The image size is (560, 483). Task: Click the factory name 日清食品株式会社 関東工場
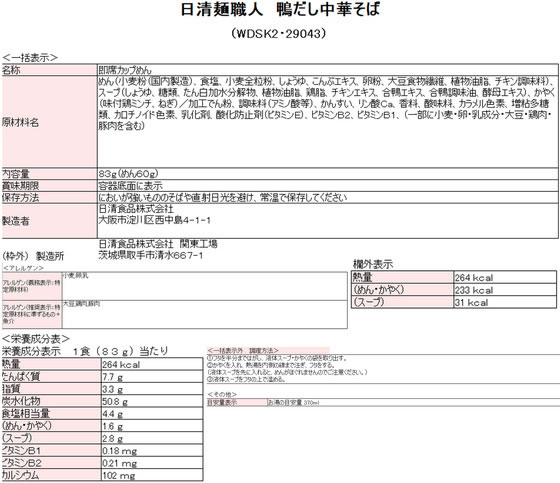click(x=158, y=244)
